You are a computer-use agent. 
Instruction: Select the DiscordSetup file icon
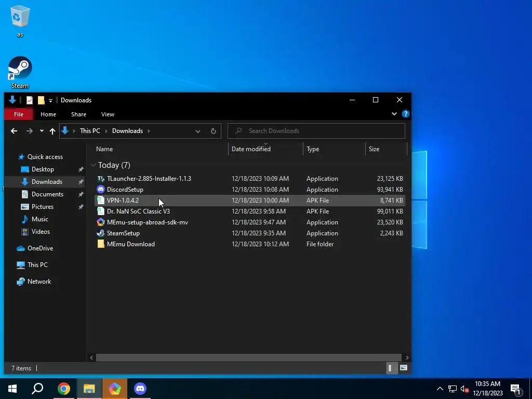(x=101, y=189)
